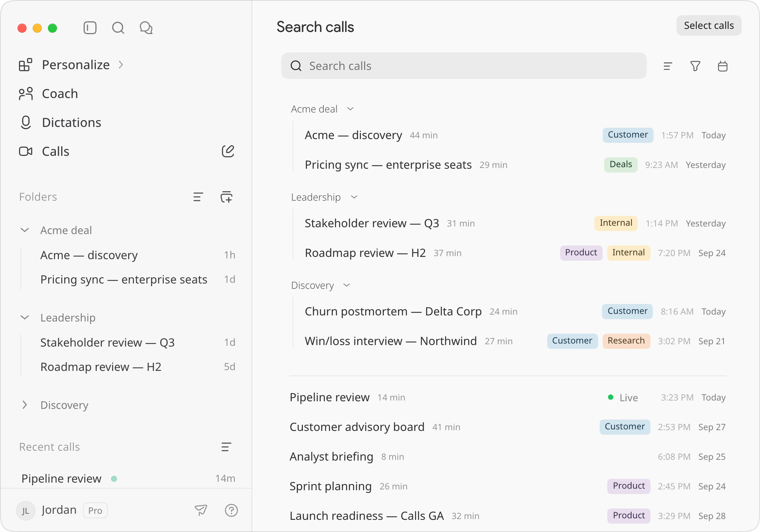Click Deals tag on Pricing sync
This screenshot has height=532, width=760.
[621, 165]
